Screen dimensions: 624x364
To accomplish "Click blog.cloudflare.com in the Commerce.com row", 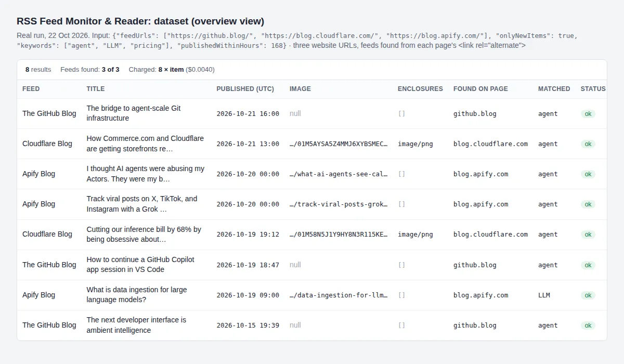I will point(490,144).
